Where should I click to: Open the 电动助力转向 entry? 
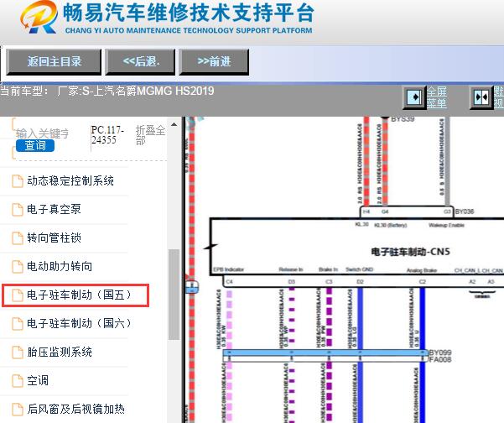coord(60,266)
